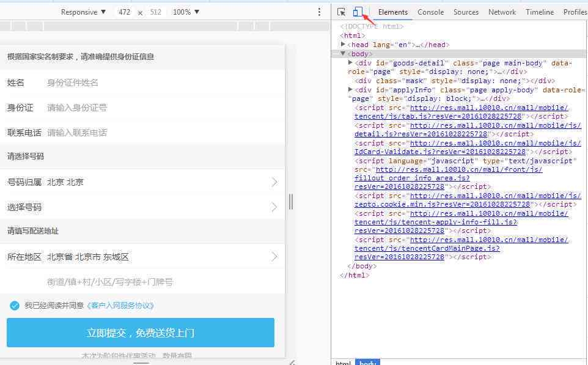Select the inspect element picker icon
The height and width of the screenshot is (365, 588).
[x=341, y=12]
